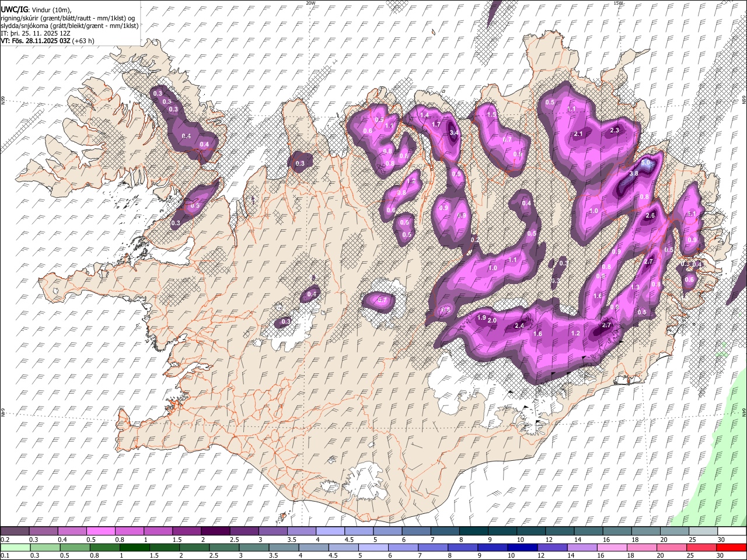Click the 0.2 label in upper legend

click(5, 540)
